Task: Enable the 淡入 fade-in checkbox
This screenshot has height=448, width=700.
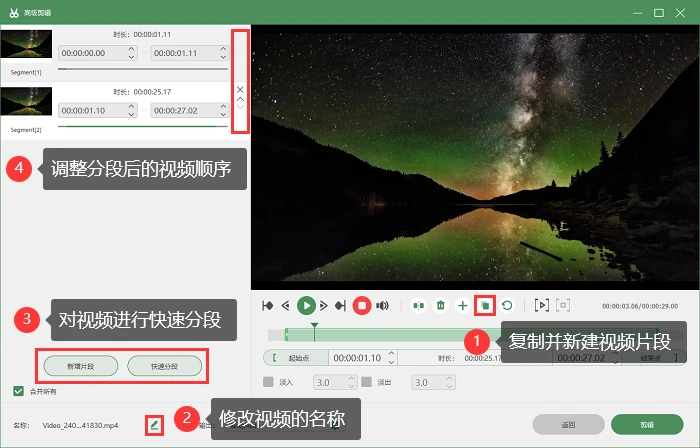Action: [268, 382]
